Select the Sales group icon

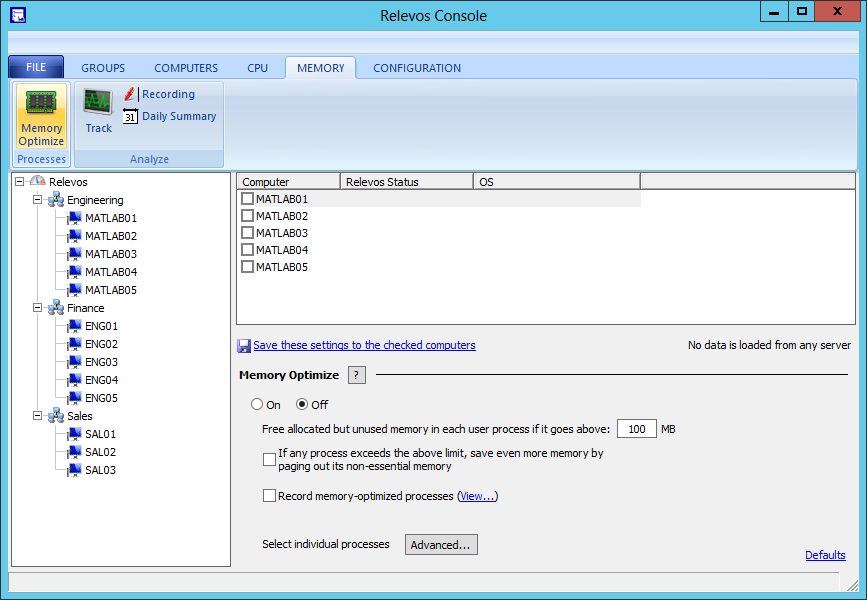pyautogui.click(x=56, y=415)
